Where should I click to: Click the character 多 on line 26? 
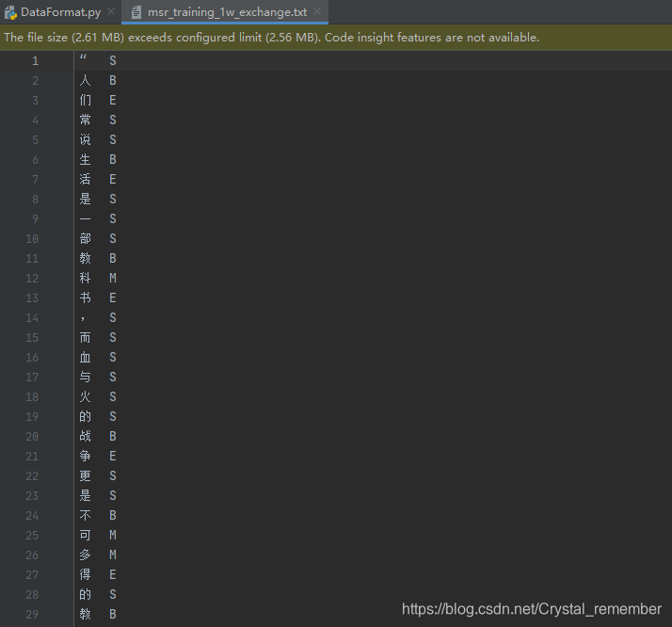(x=86, y=555)
